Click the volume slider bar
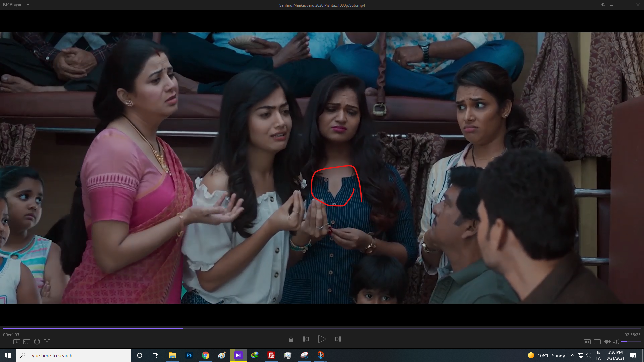The height and width of the screenshot is (362, 644). (631, 342)
